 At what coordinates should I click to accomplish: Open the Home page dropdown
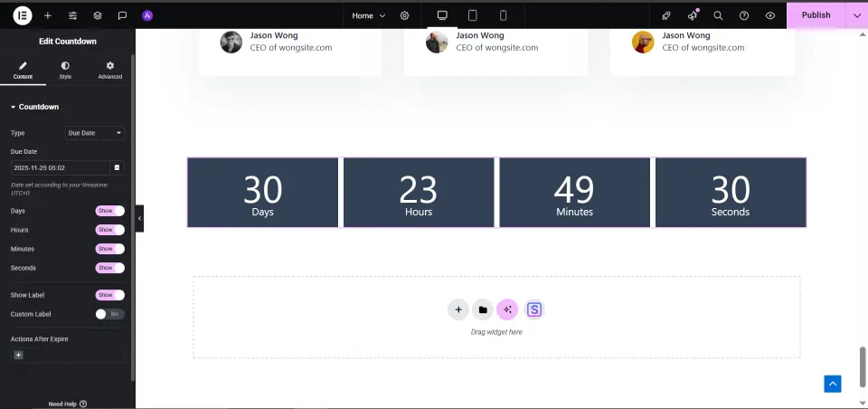click(369, 15)
